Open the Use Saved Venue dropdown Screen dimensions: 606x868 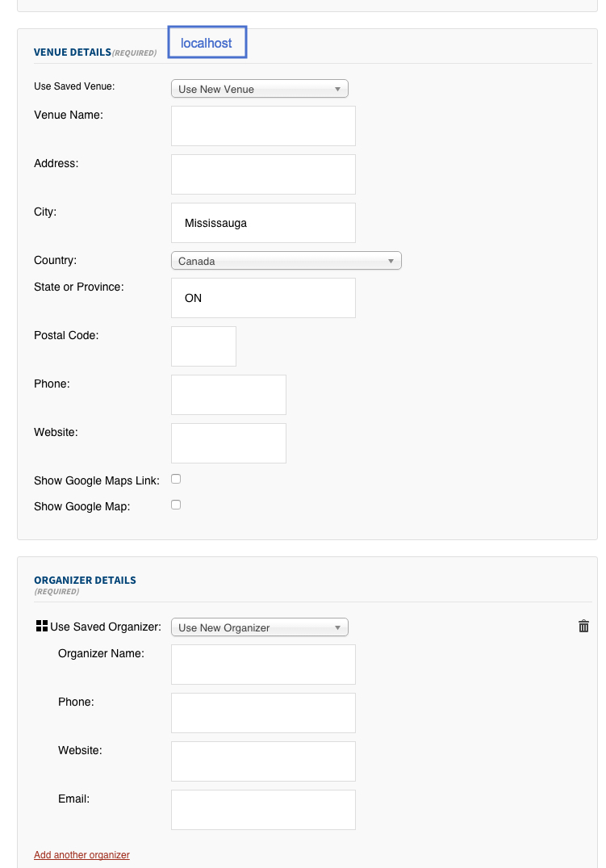point(259,89)
